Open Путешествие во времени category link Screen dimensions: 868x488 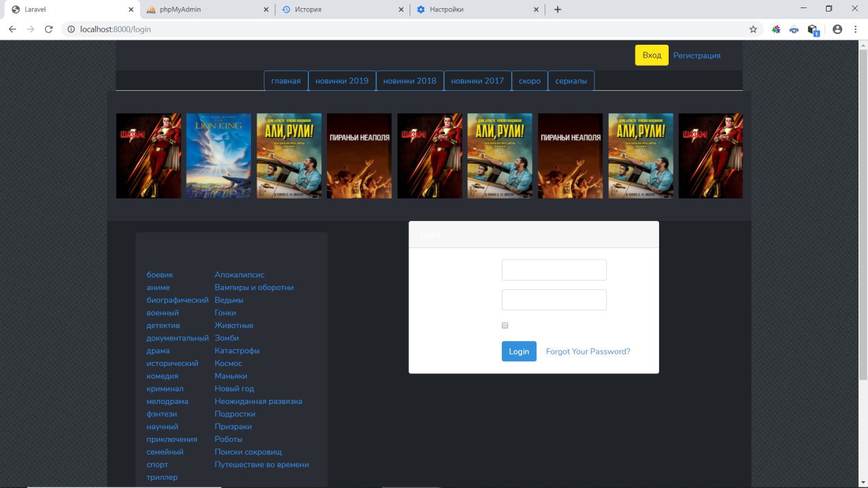[x=262, y=465]
